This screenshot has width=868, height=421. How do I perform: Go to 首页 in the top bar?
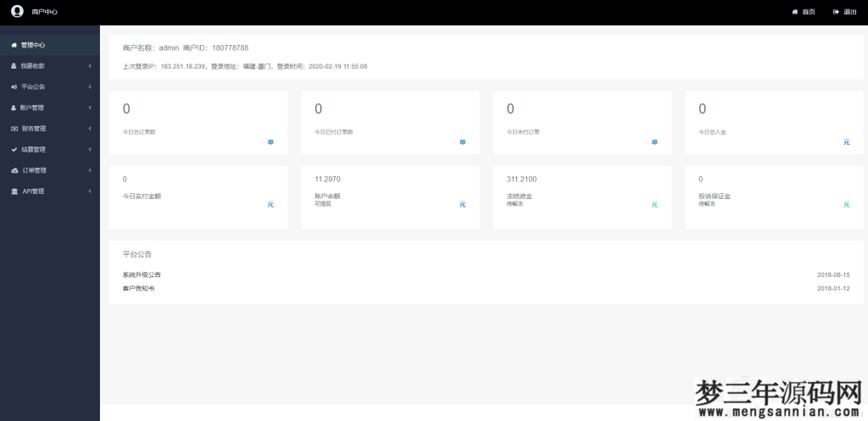808,12
